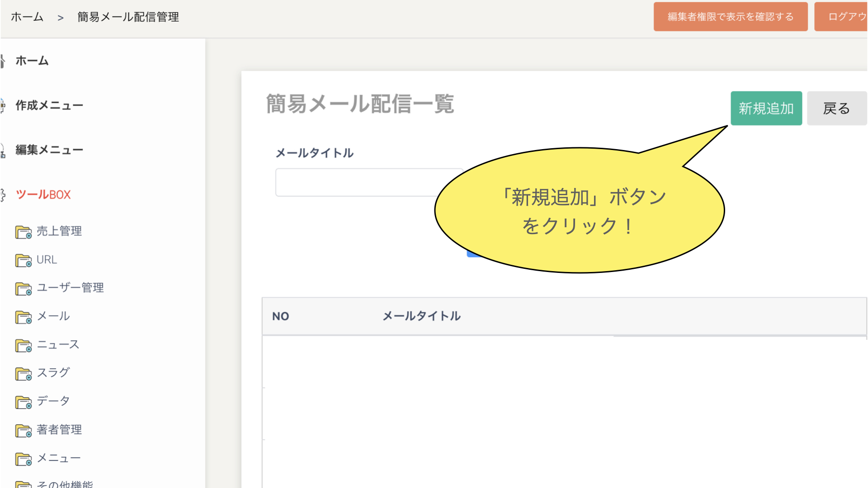Click the スラグ folder icon
Screen dimensions: 868x488
23,374
